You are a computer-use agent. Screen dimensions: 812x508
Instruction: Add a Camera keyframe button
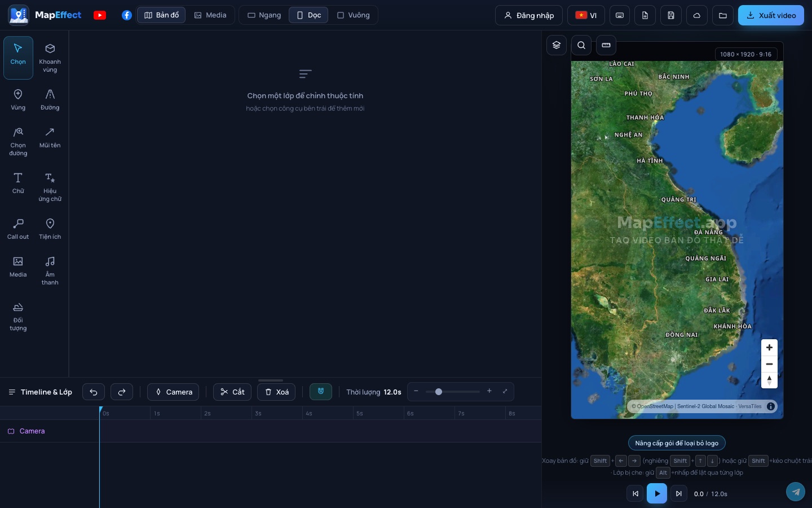[x=173, y=392]
